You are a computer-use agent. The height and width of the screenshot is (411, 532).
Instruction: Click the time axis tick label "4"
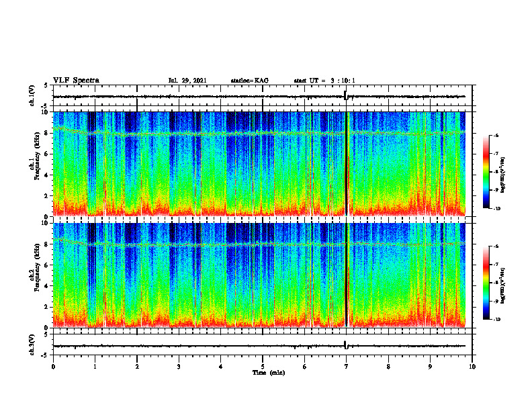pyautogui.click(x=221, y=367)
